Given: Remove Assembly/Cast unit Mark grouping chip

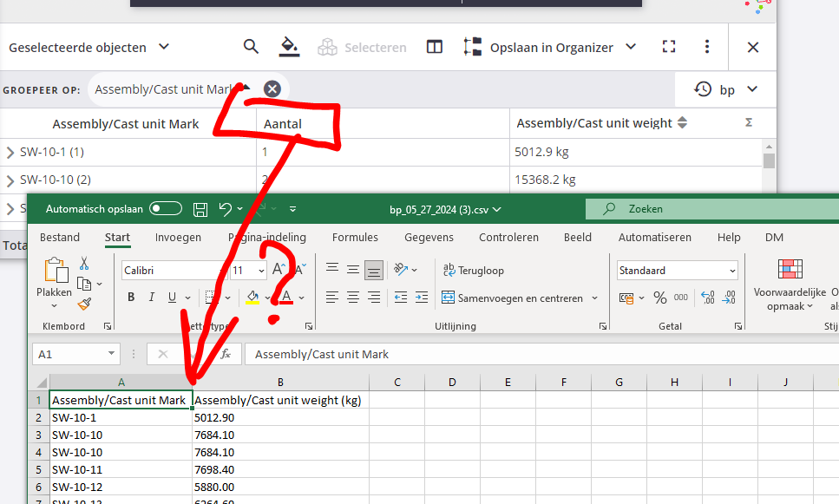Looking at the screenshot, I should point(272,88).
